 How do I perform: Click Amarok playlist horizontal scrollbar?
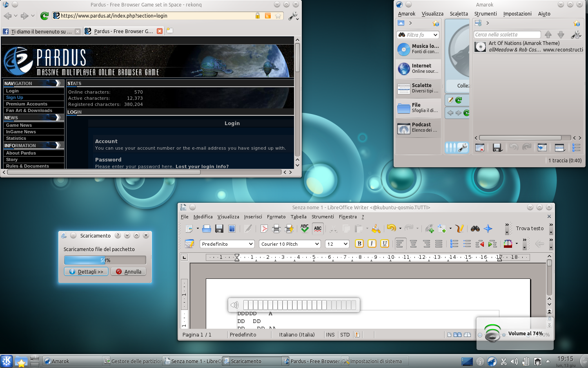click(526, 138)
